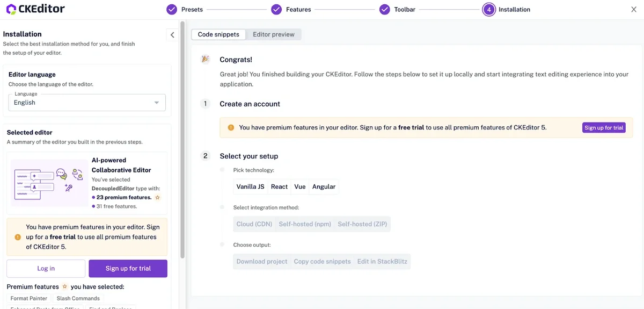Click the Installation step 4 circle
Image resolution: width=644 pixels, height=309 pixels.
(x=488, y=10)
